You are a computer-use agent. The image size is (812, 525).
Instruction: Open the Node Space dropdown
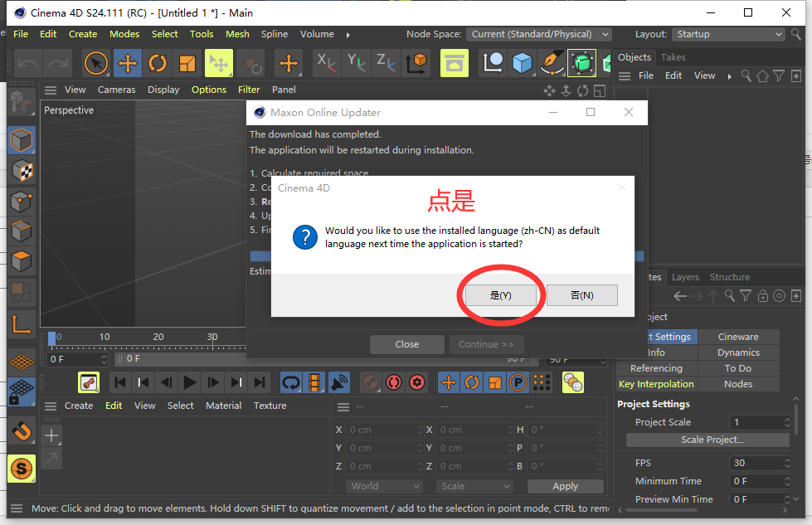click(538, 34)
